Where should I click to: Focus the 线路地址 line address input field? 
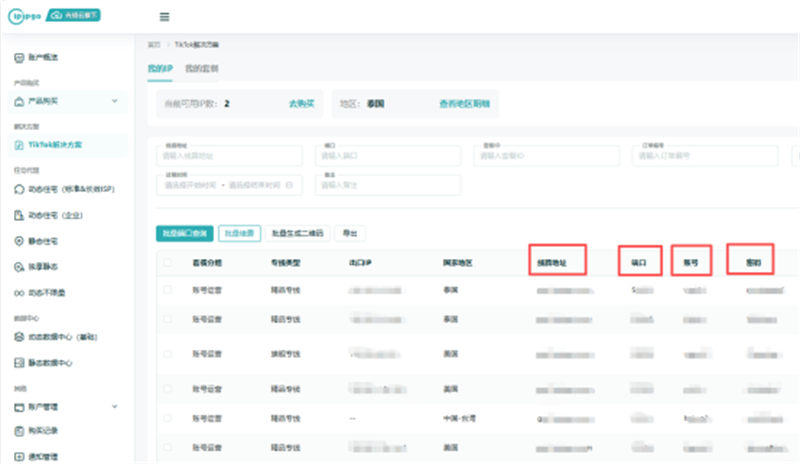click(x=230, y=156)
